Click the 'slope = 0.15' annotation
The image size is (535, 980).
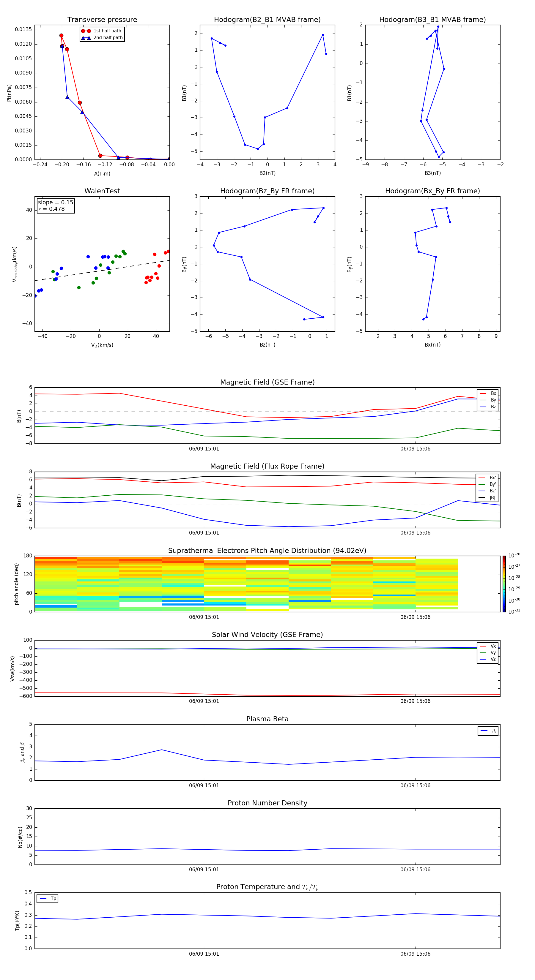[x=56, y=203]
